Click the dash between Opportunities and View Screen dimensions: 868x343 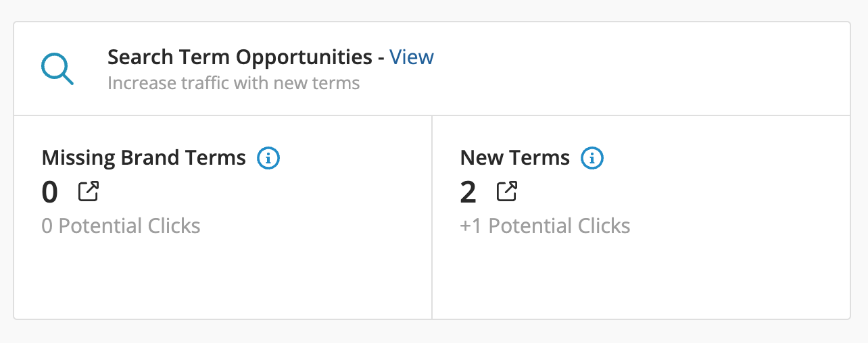click(x=381, y=58)
